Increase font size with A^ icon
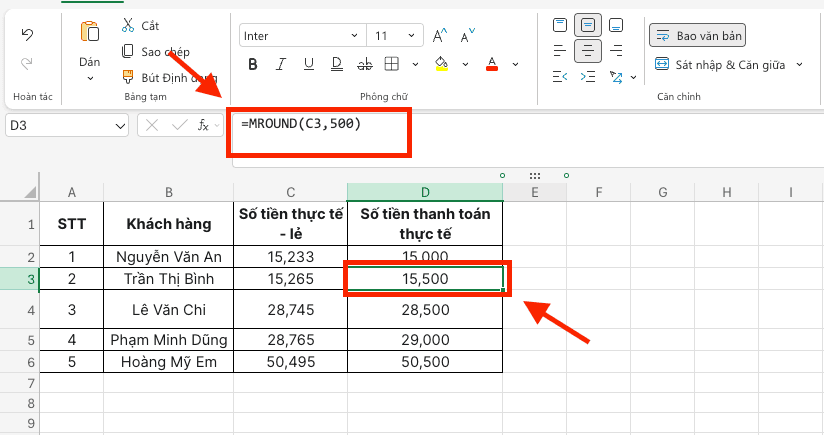This screenshot has width=824, height=435. tap(439, 36)
